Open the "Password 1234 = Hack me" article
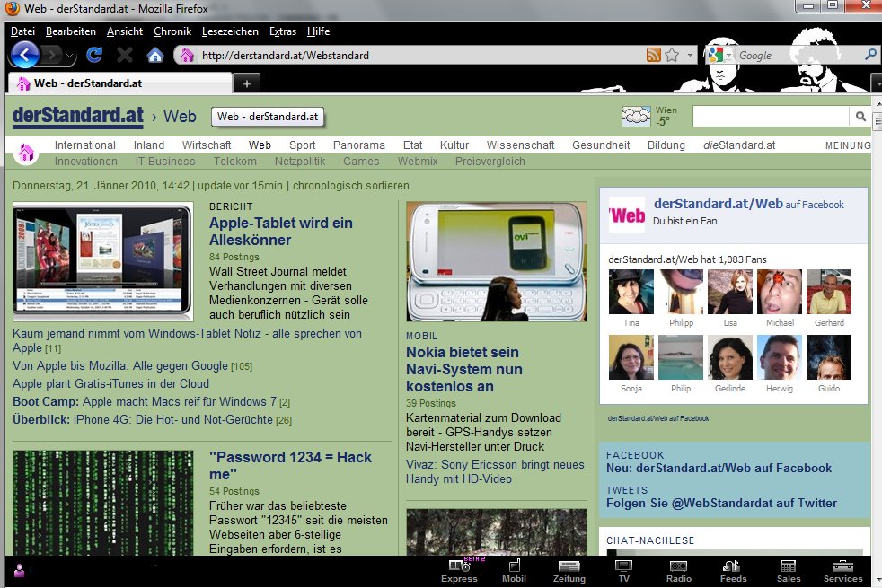This screenshot has width=882, height=588. point(290,465)
